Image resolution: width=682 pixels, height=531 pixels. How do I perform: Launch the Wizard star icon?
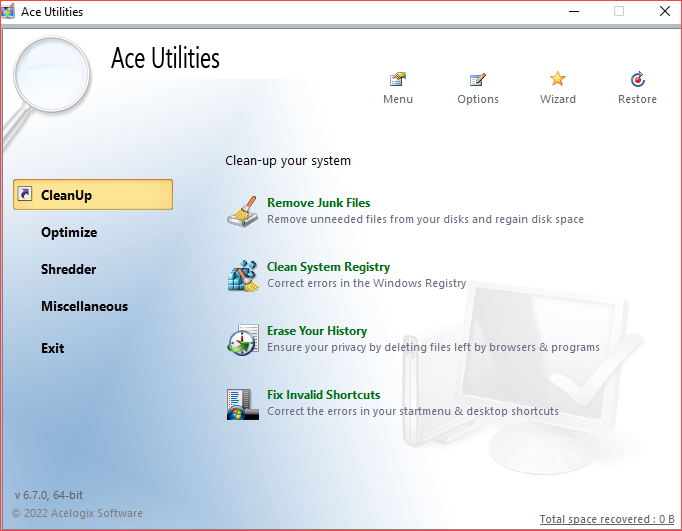coord(557,79)
